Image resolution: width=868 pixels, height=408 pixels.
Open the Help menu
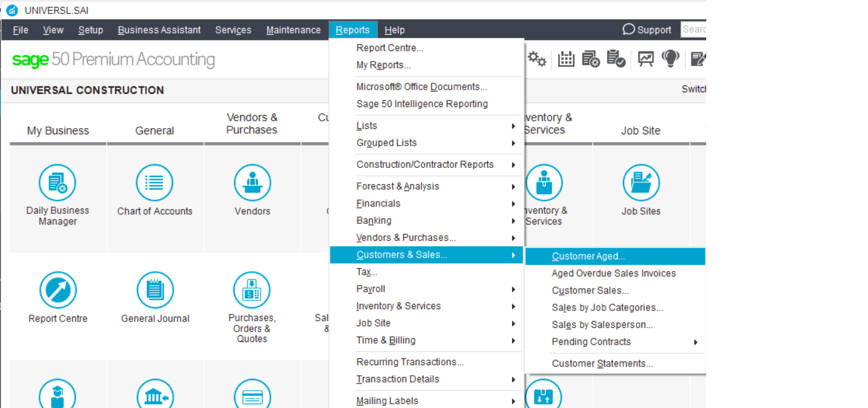394,30
